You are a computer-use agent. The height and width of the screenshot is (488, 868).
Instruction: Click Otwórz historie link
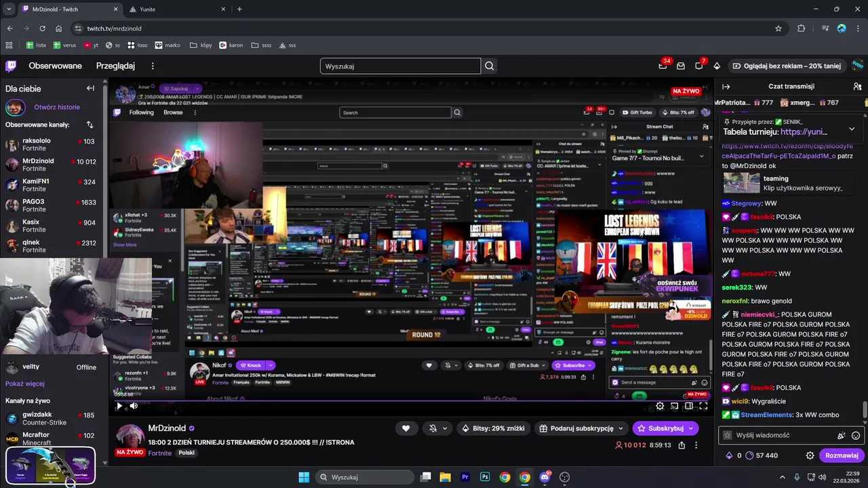tap(57, 107)
